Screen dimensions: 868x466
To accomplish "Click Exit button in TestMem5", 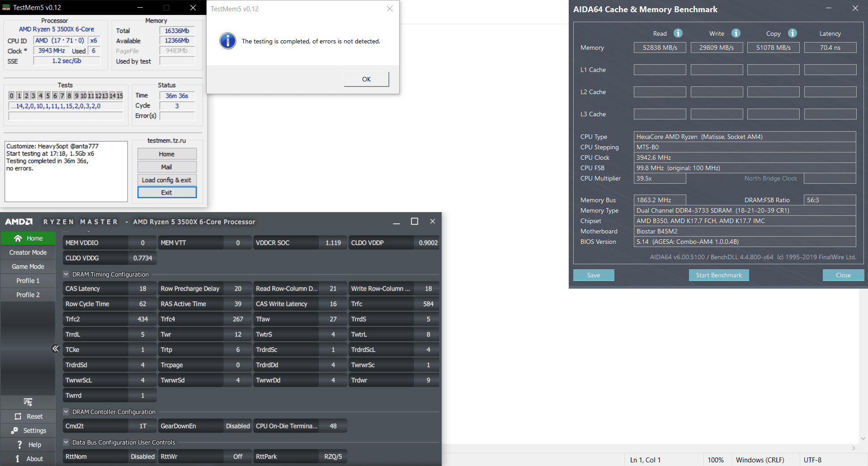I will click(x=167, y=192).
